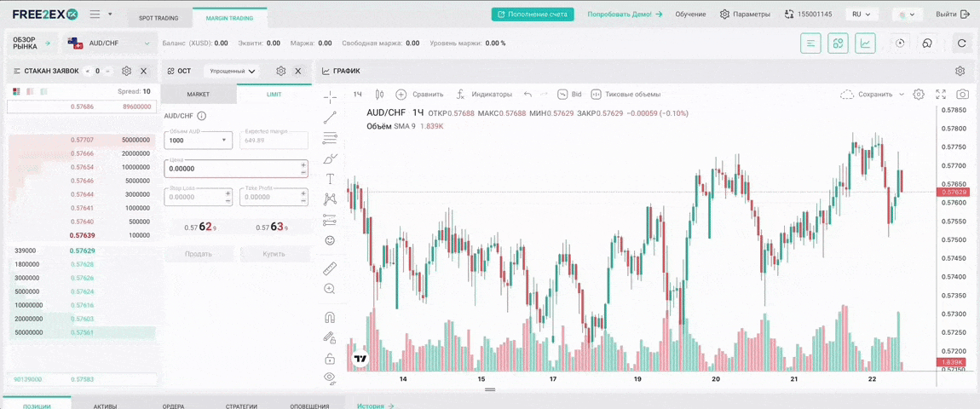Toggle hide all drawings eye icon
Screen dimensions: 980x409
pyautogui.click(x=330, y=377)
